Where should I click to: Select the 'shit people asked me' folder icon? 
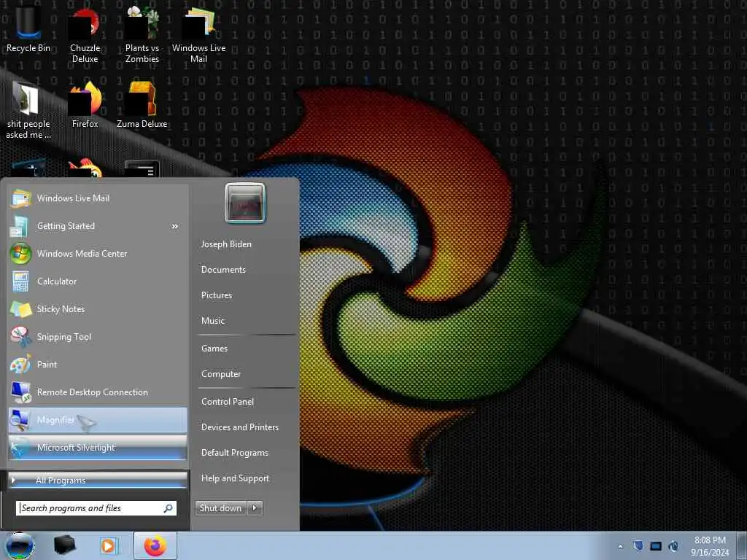pyautogui.click(x=28, y=111)
